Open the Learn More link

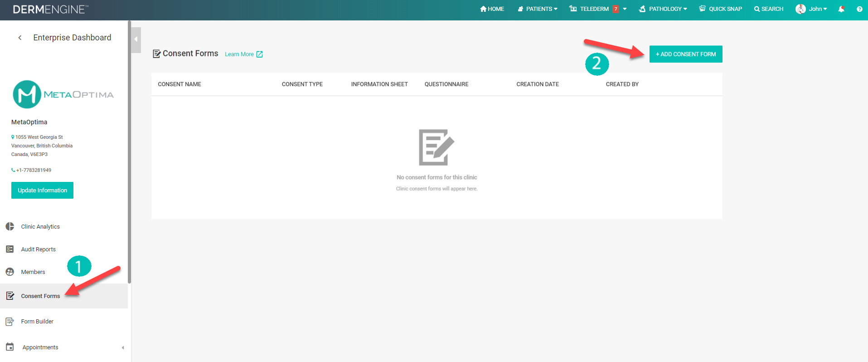(x=239, y=54)
